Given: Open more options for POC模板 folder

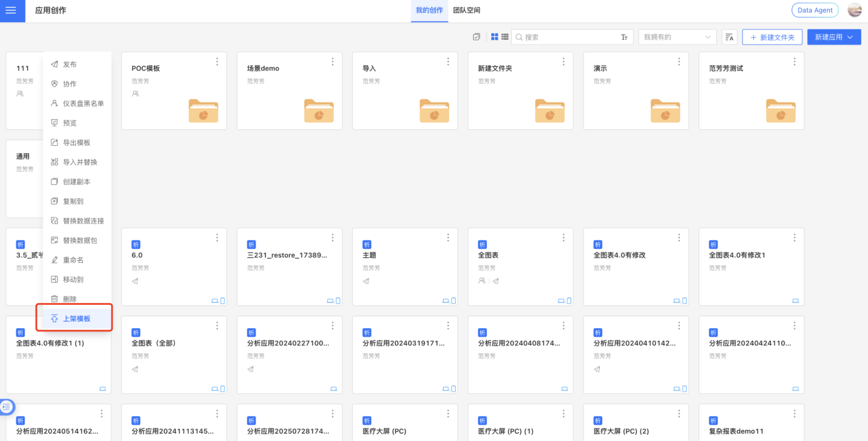Looking at the screenshot, I should point(217,62).
